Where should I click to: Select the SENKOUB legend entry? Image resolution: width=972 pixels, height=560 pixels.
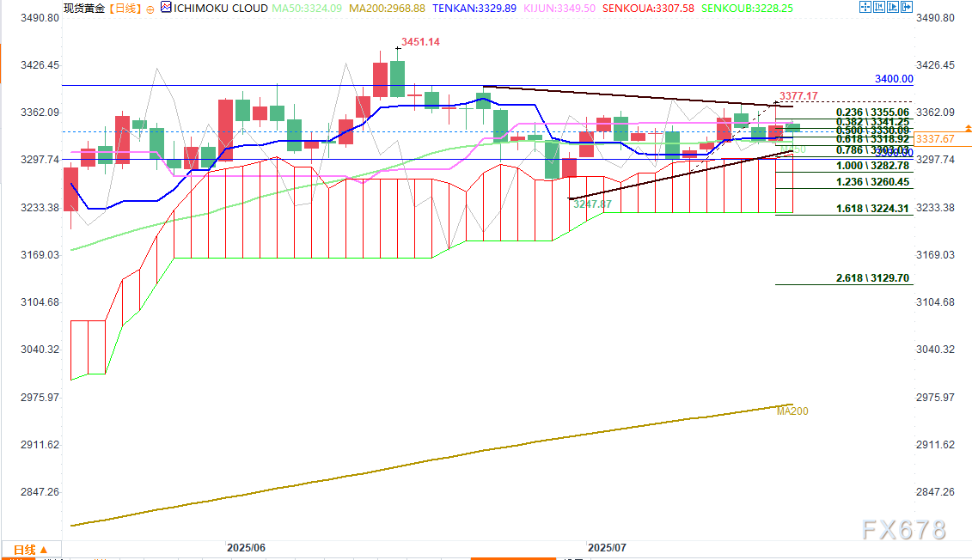(x=747, y=8)
